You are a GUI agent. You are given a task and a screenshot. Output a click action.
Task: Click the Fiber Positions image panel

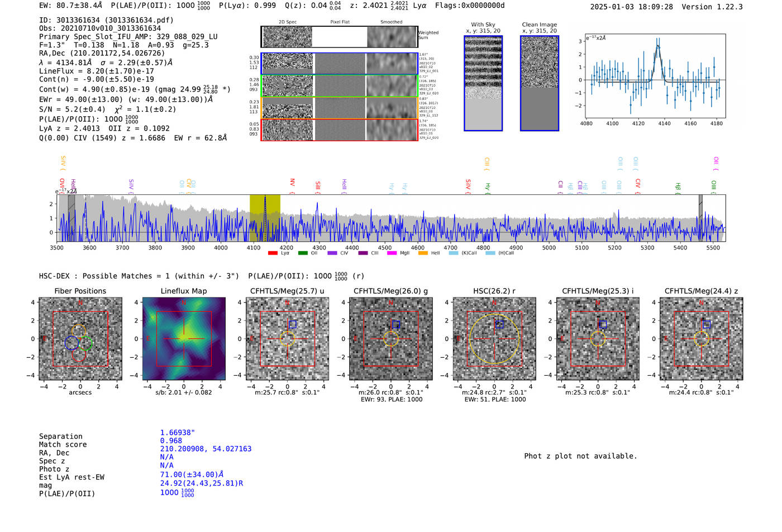(x=80, y=339)
